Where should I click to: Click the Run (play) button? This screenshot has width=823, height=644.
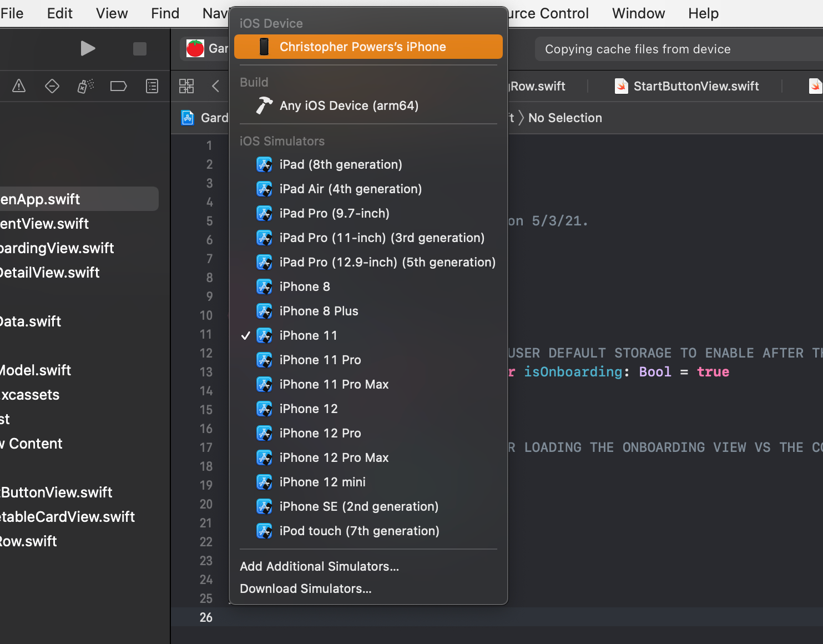coord(88,49)
